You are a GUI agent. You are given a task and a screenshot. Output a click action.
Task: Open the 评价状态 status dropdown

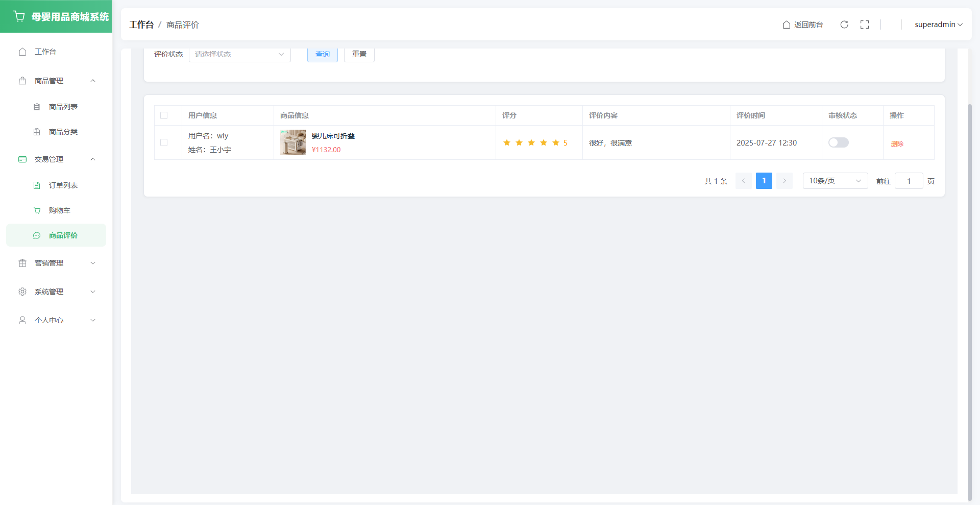[239, 54]
